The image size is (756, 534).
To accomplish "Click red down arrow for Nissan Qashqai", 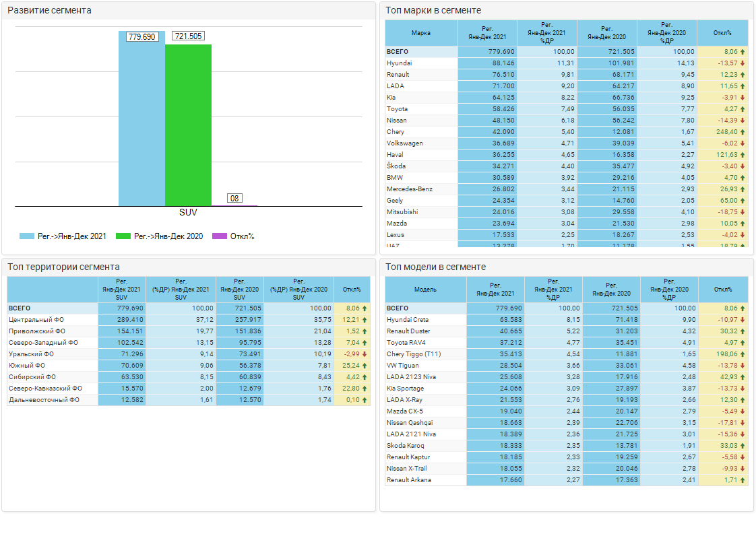I will [743, 423].
